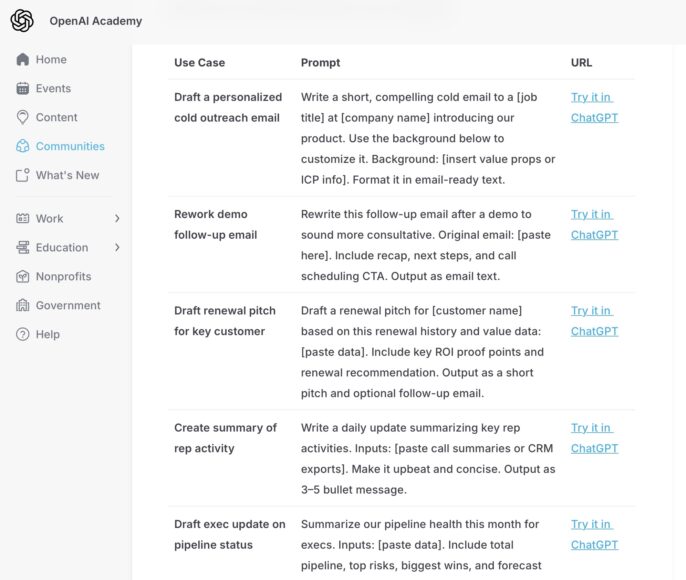Click the Education icon in sidebar
This screenshot has width=686, height=580.
pyautogui.click(x=23, y=248)
